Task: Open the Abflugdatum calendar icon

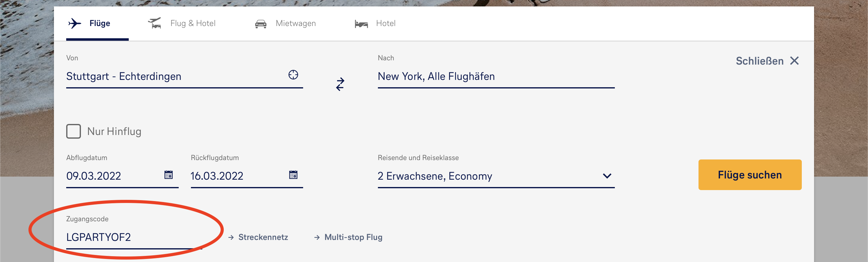Action: click(x=169, y=175)
